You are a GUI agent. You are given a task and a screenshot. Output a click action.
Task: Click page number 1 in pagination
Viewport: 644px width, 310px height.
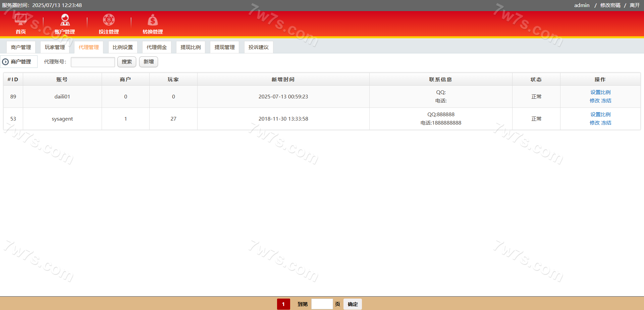point(283,304)
